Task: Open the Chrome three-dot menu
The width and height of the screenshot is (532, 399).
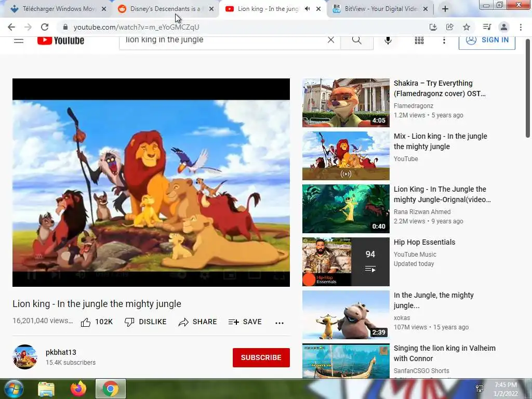Action: tap(521, 27)
